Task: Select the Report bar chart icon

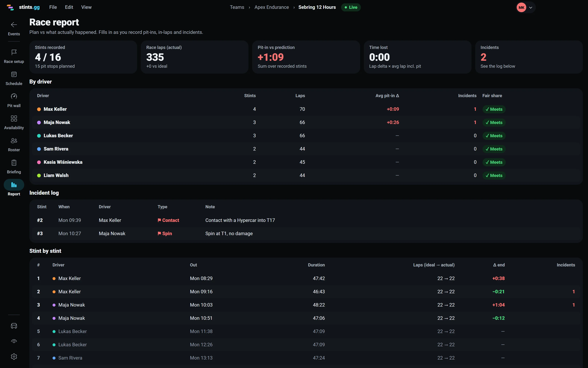Action: coord(14,185)
